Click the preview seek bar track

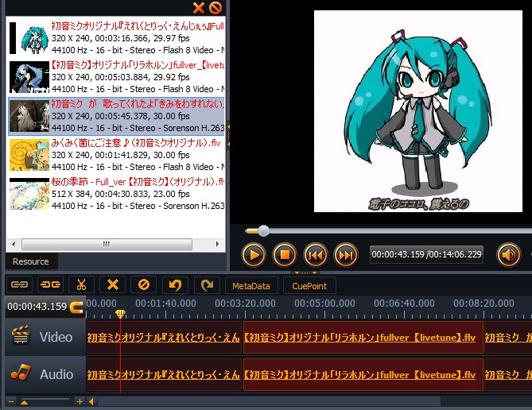click(389, 231)
